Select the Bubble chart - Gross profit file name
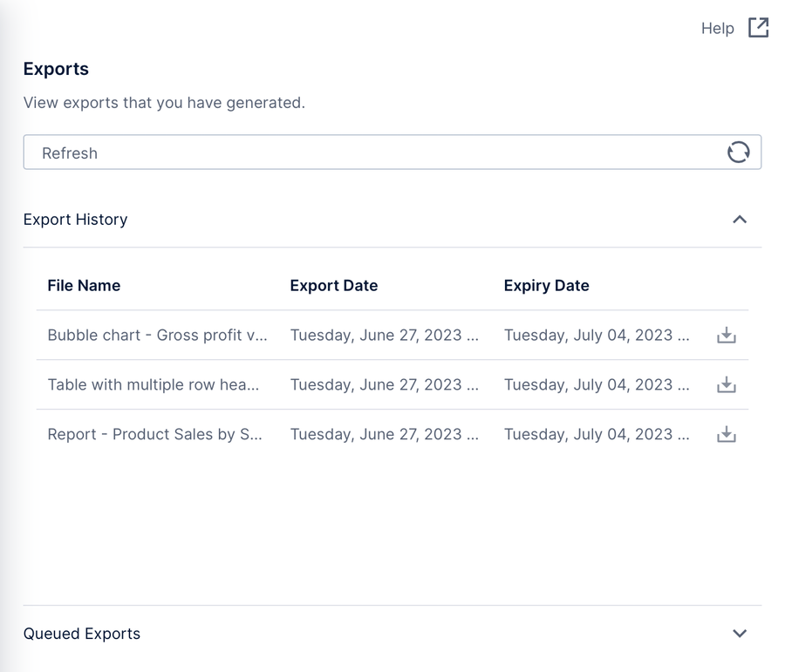 [x=157, y=336]
